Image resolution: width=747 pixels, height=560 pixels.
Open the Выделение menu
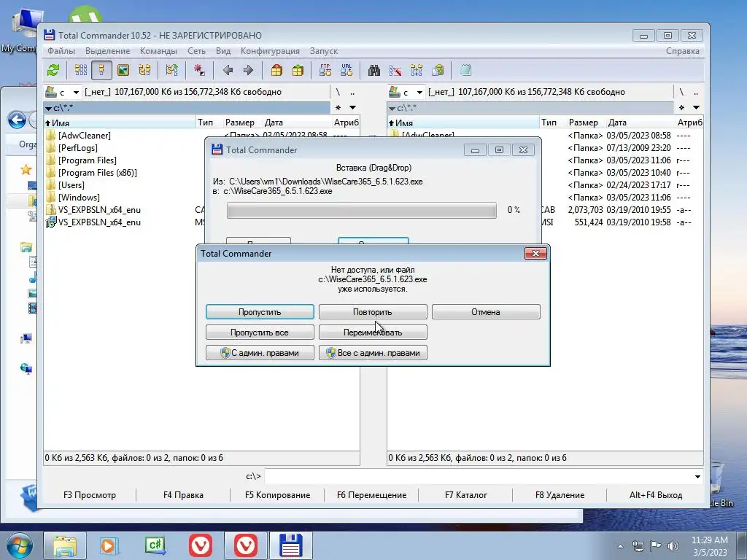[108, 51]
